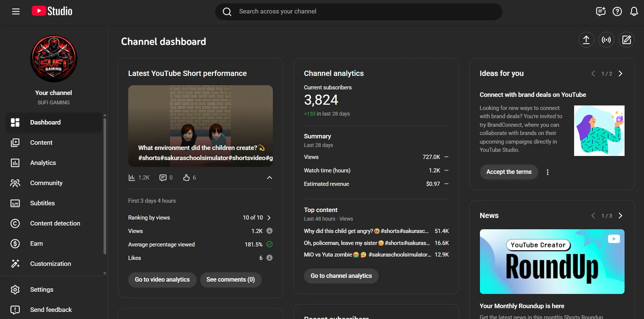This screenshot has height=319, width=644.
Task: Click the SUFI GAMING channel avatar
Action: [54, 59]
